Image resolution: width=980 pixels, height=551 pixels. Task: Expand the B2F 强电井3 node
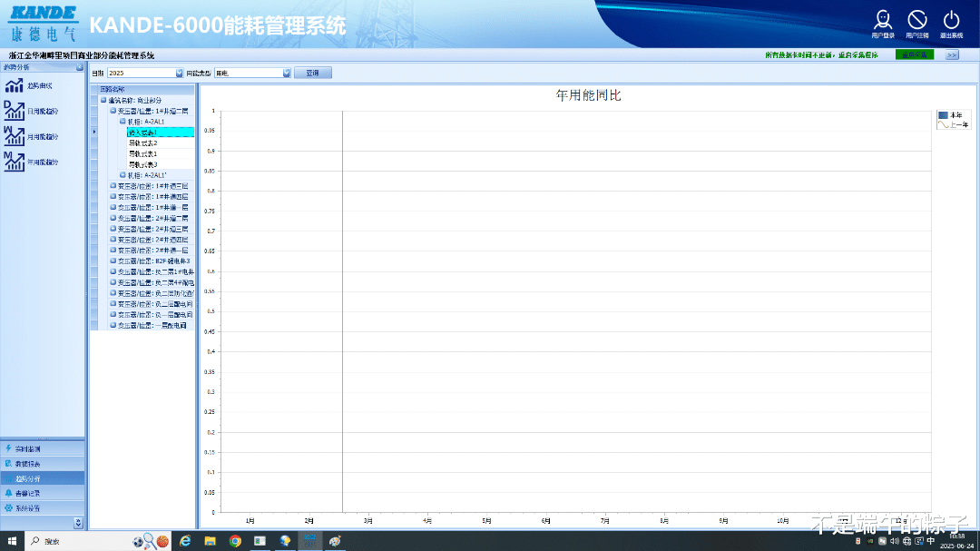(x=113, y=261)
